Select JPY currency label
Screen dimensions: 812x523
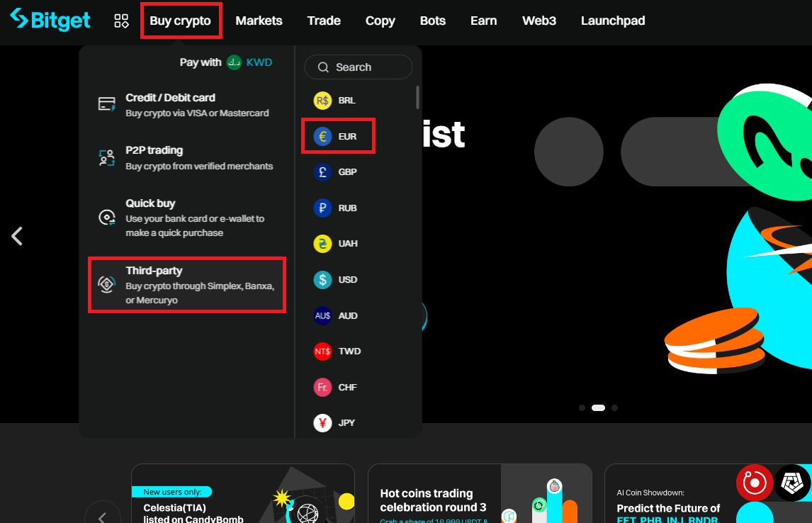[346, 423]
